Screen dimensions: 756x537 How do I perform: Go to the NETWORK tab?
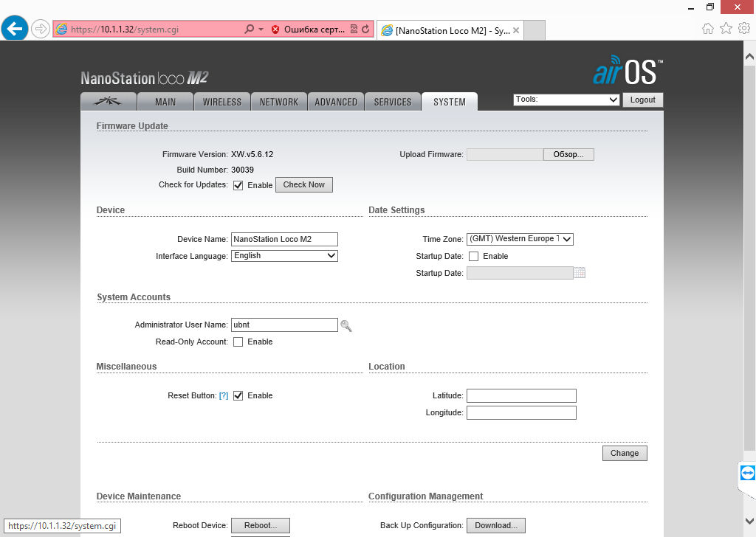point(278,102)
